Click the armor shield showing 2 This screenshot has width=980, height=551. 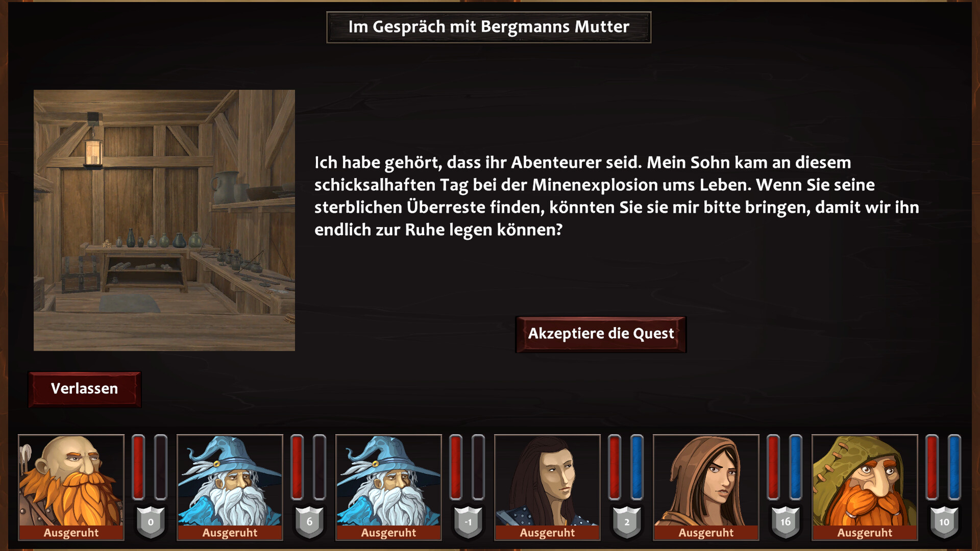pos(627,522)
